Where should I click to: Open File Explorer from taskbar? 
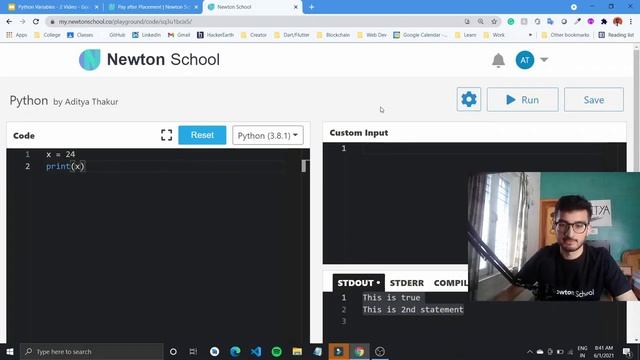[297, 351]
